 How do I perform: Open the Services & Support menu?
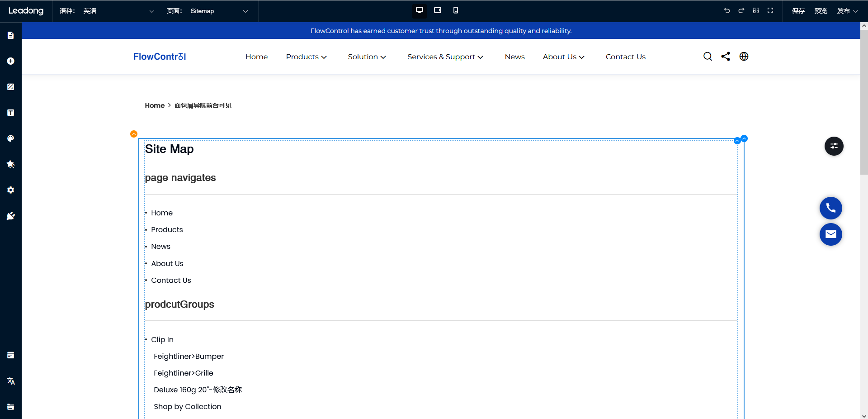coord(445,57)
